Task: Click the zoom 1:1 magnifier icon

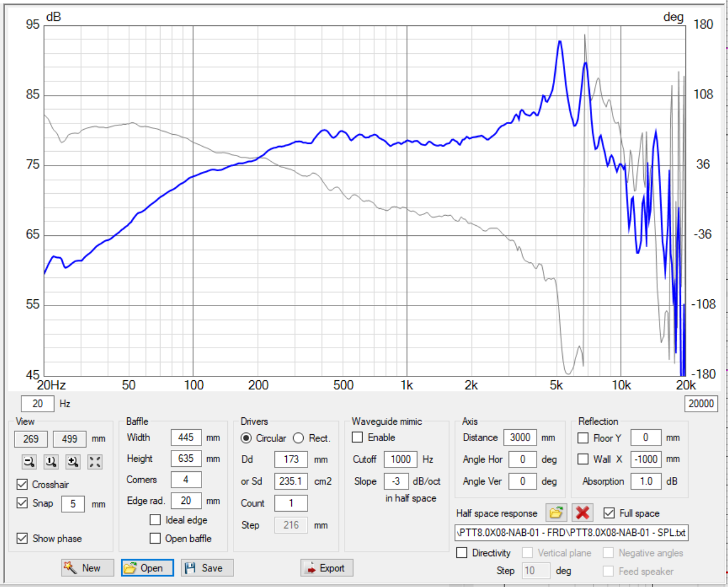Action: 51,462
